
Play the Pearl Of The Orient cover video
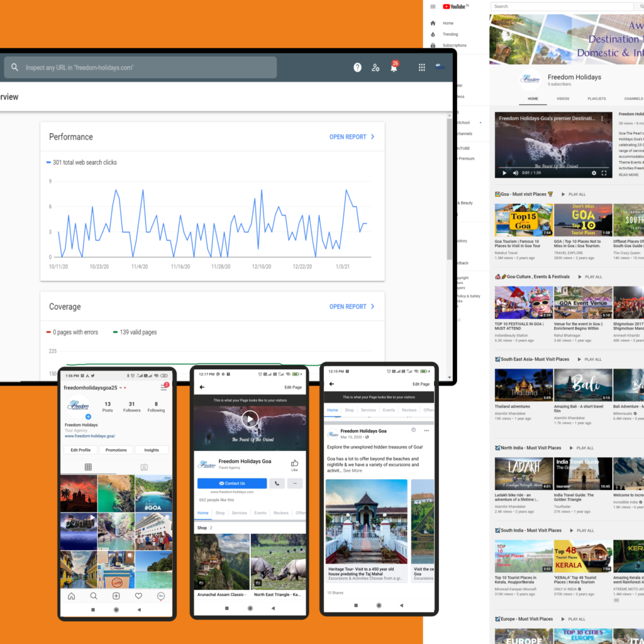[250, 419]
